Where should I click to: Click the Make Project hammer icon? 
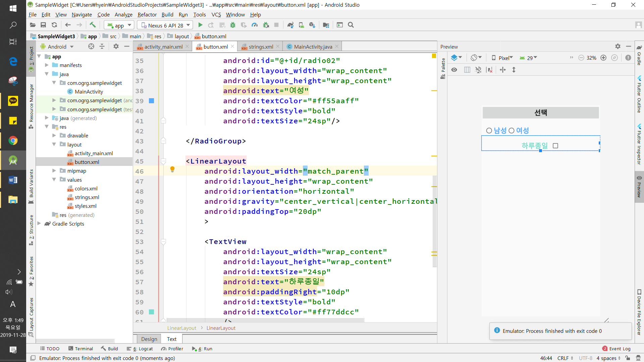(x=93, y=25)
